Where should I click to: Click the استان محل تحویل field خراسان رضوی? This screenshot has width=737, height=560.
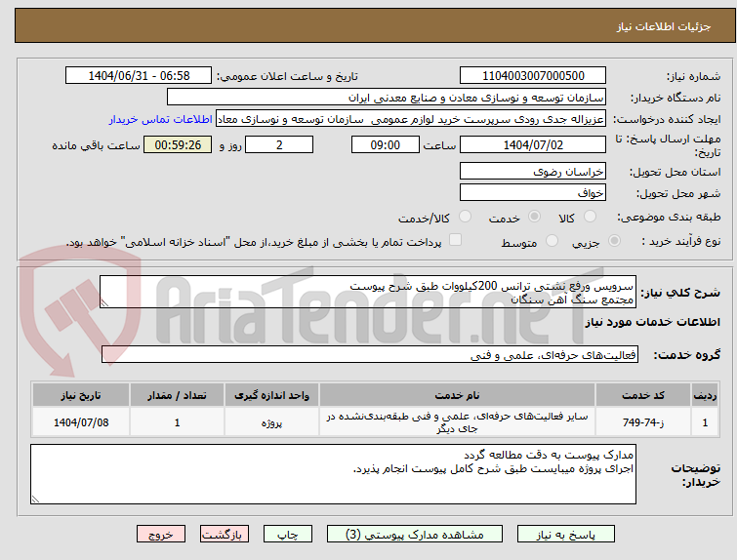[533, 172]
